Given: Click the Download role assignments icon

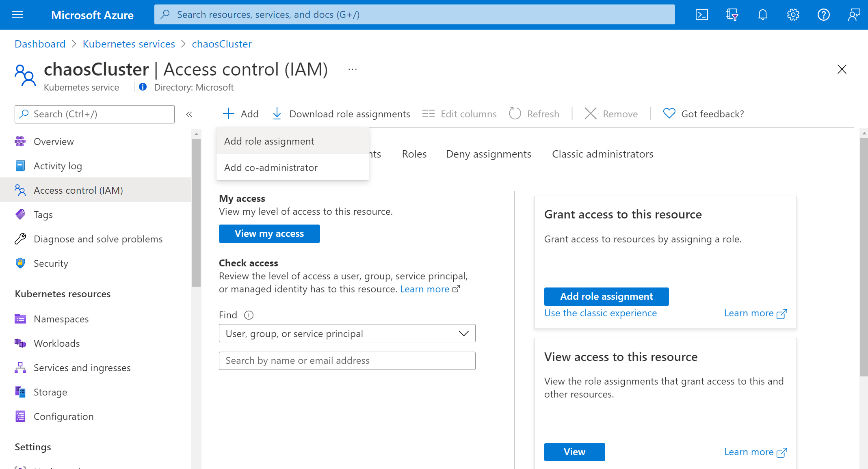Looking at the screenshot, I should [278, 114].
